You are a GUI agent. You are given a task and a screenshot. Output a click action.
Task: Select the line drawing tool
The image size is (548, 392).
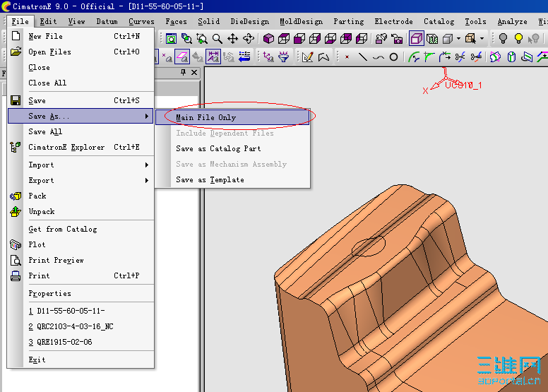363,57
